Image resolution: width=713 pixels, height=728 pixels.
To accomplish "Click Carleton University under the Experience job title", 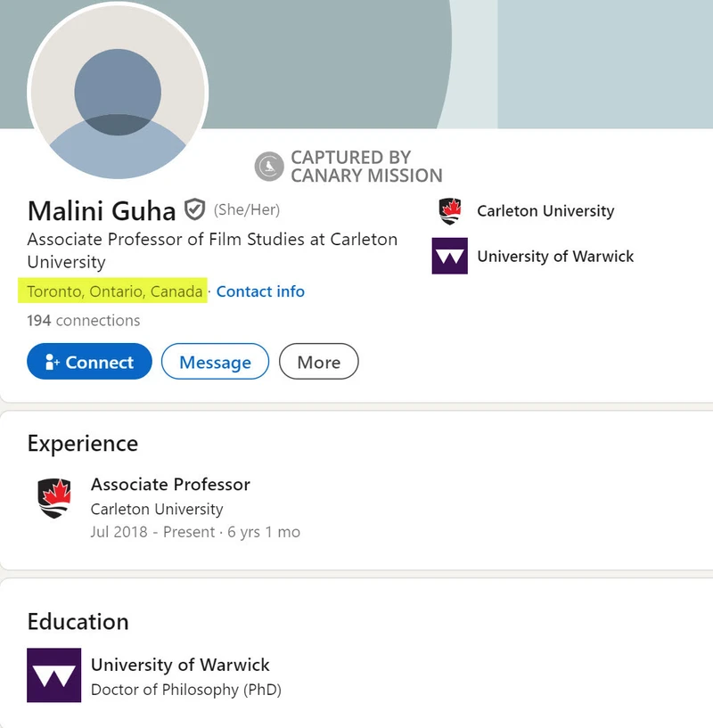I will coord(157,510).
